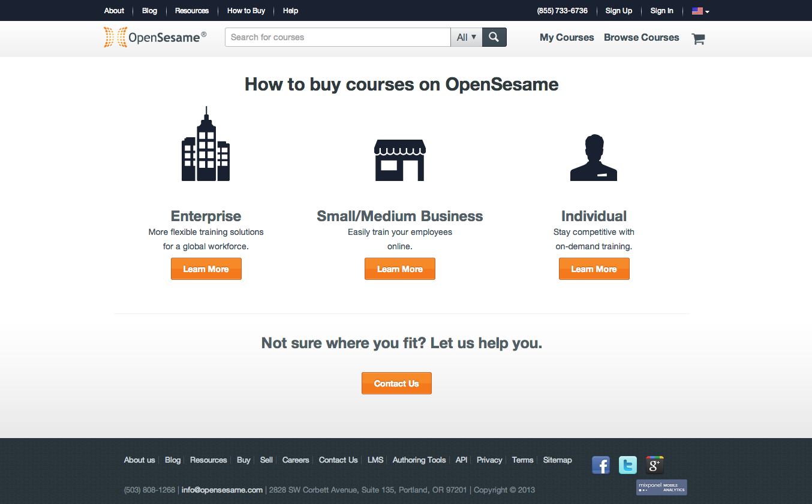This screenshot has height=504, width=812.
Task: Open the Google Plus icon
Action: click(654, 465)
